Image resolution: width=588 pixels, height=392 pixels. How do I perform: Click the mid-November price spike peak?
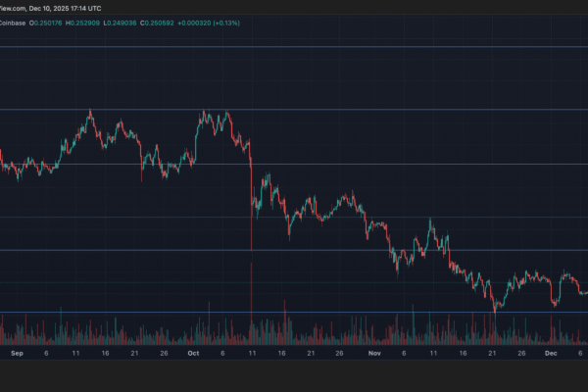[x=430, y=222]
